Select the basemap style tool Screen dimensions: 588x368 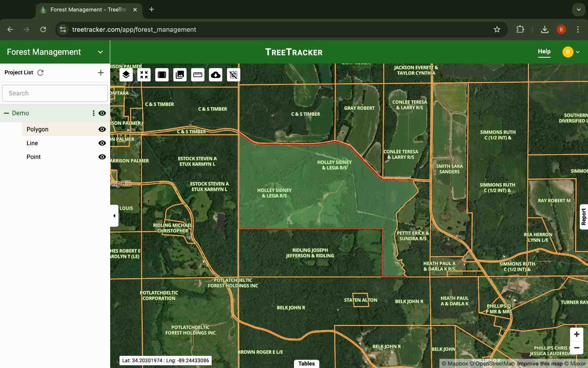coord(162,75)
